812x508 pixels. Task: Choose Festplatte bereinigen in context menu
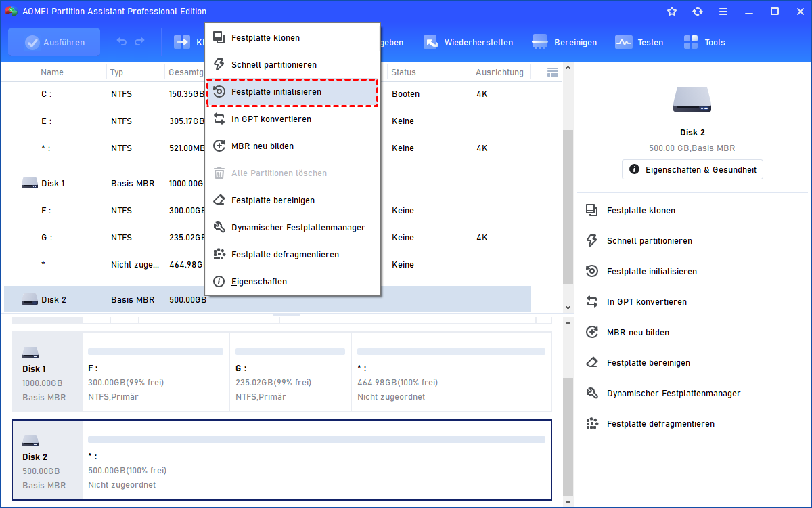point(292,200)
